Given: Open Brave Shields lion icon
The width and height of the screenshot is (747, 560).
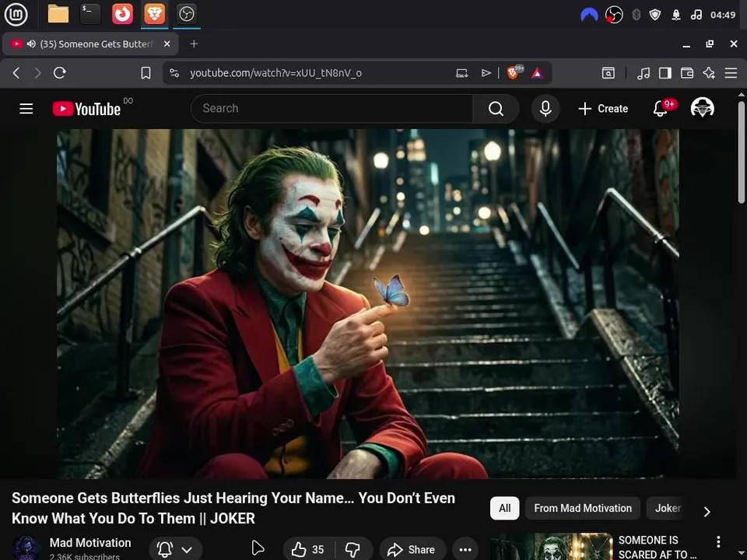Looking at the screenshot, I should [514, 72].
